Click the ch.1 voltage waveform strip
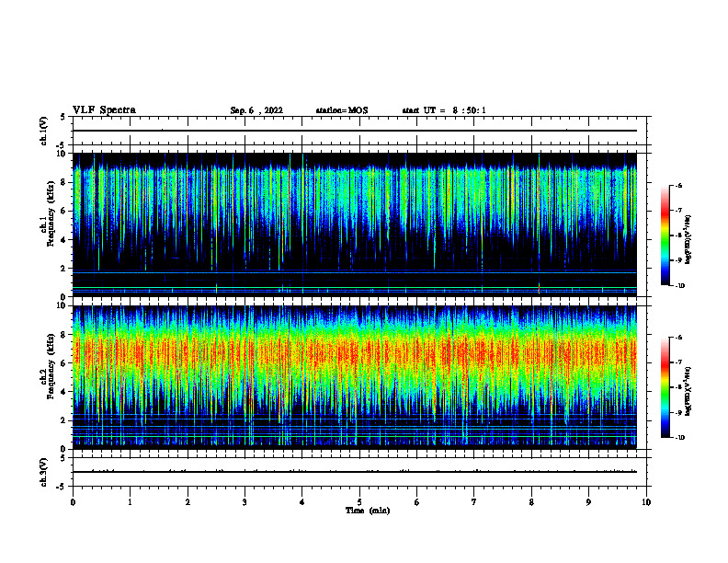 [x=359, y=131]
